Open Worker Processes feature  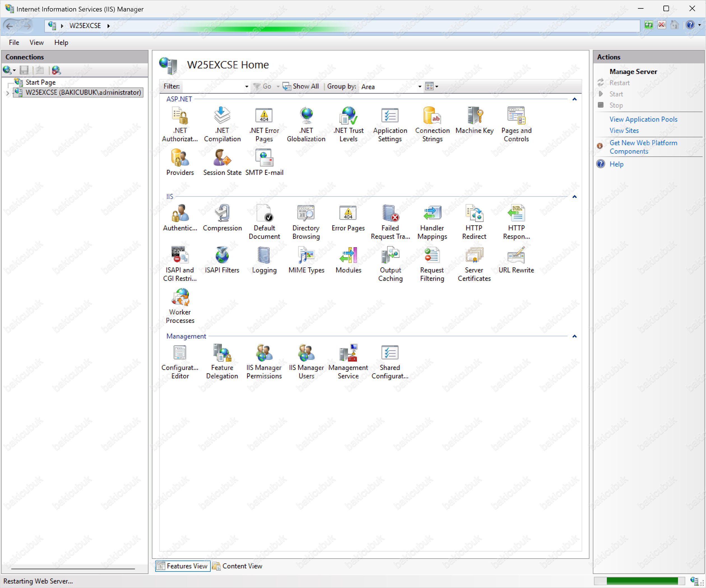click(180, 306)
